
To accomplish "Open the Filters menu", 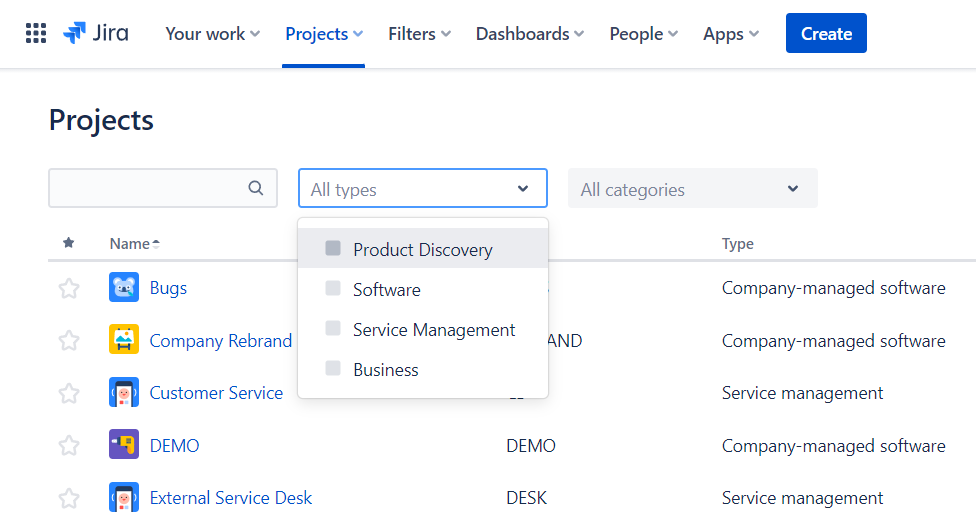I will click(x=420, y=34).
